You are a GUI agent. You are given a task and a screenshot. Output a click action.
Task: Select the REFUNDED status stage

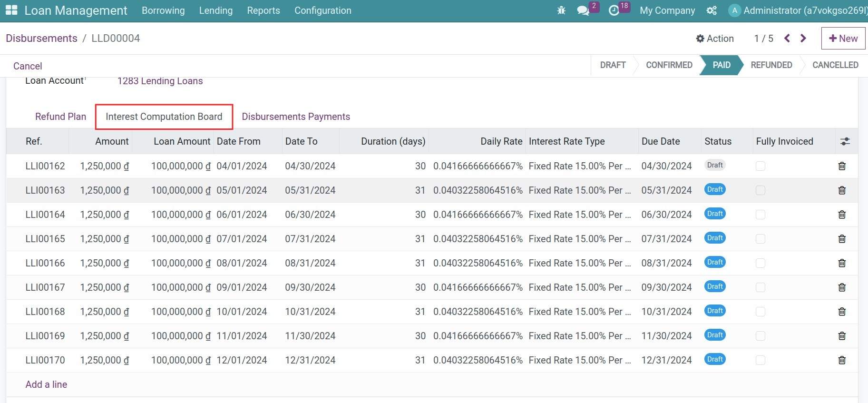[771, 65]
